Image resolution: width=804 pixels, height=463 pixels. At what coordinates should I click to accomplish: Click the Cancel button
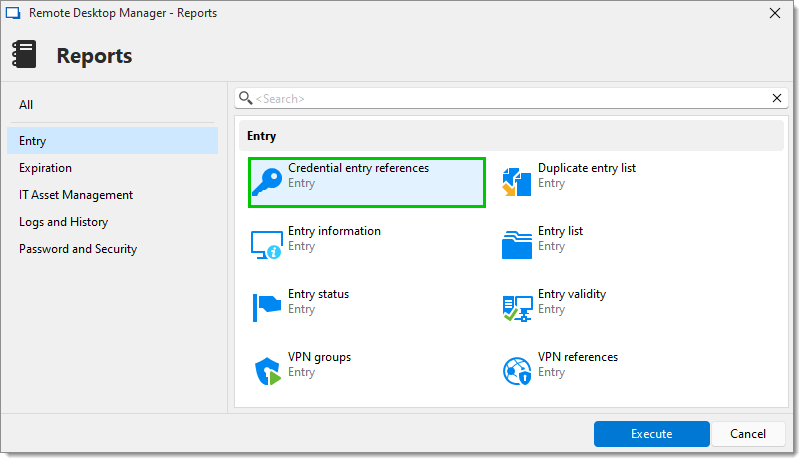point(748,434)
